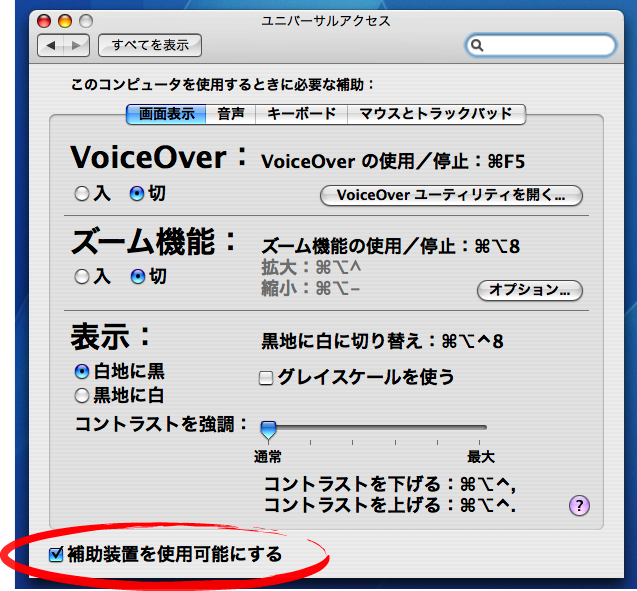
Task: Switch to the 音声 tab
Action: 231,114
